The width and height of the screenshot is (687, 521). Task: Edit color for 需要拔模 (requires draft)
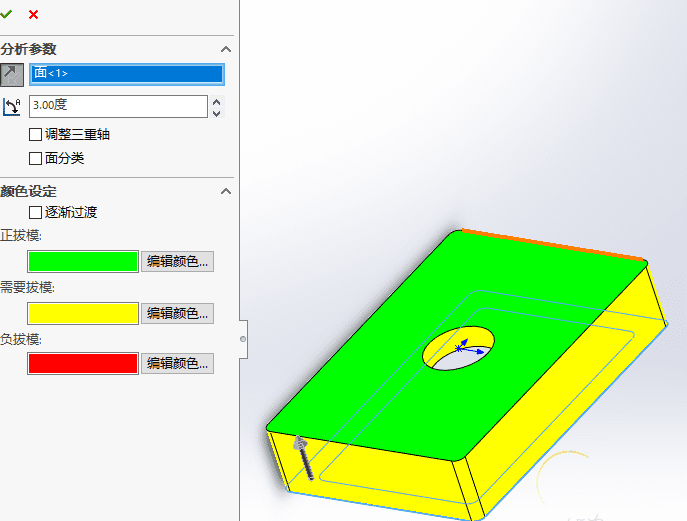point(177,313)
